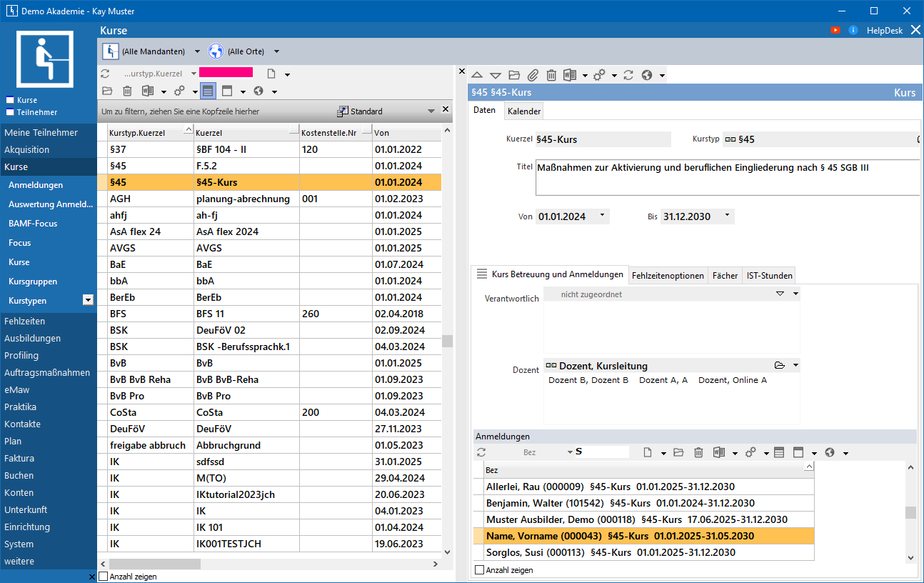Click the new document icon in Anmeldungen toolbar
This screenshot has width=924, height=583.
648,452
